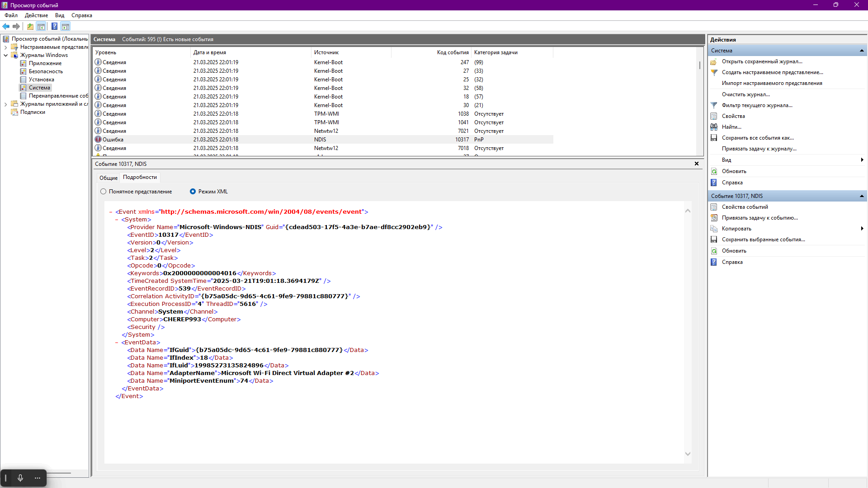This screenshot has width=868, height=488.
Task: Click the properties icon next to Свойства
Action: [x=714, y=116]
